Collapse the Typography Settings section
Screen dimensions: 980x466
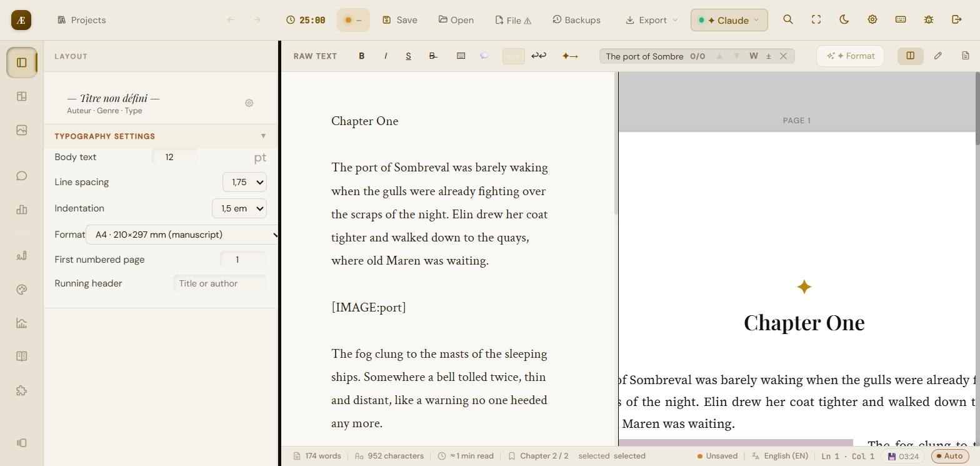coord(161,136)
